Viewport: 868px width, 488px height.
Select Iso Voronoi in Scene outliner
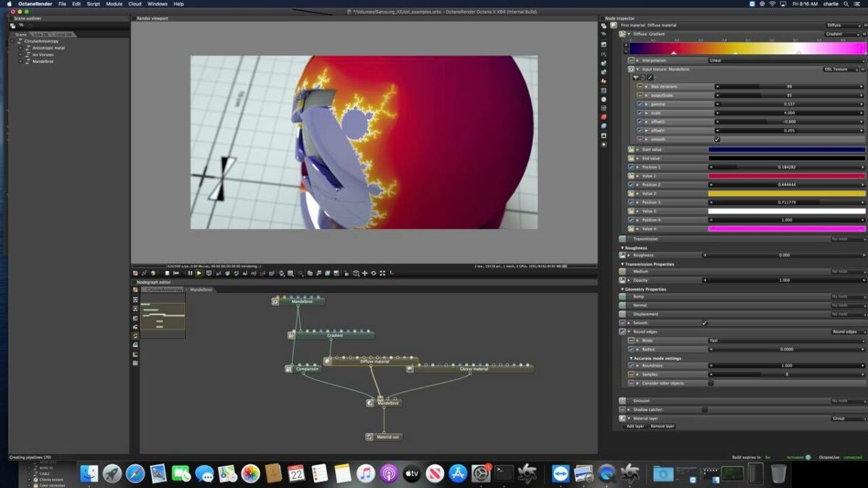pyautogui.click(x=43, y=54)
